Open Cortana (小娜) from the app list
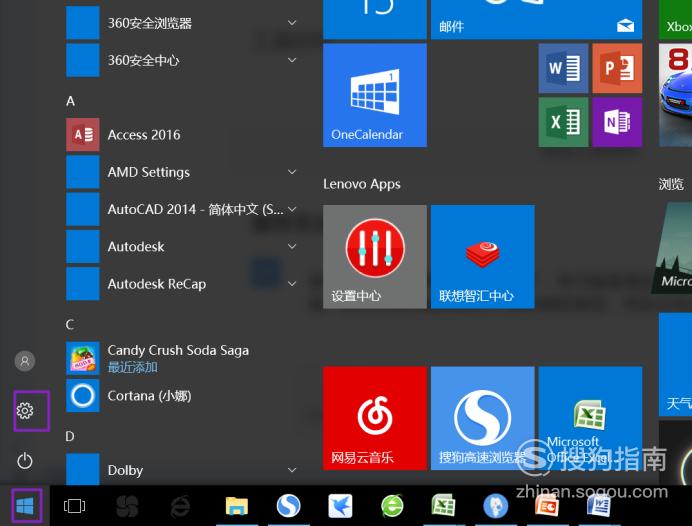The width and height of the screenshot is (692, 526). coord(181,395)
